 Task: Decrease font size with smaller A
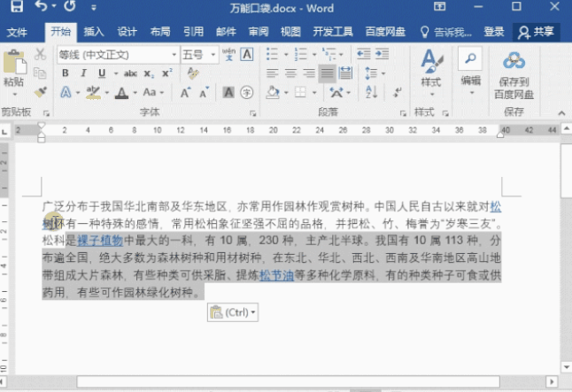click(x=204, y=93)
